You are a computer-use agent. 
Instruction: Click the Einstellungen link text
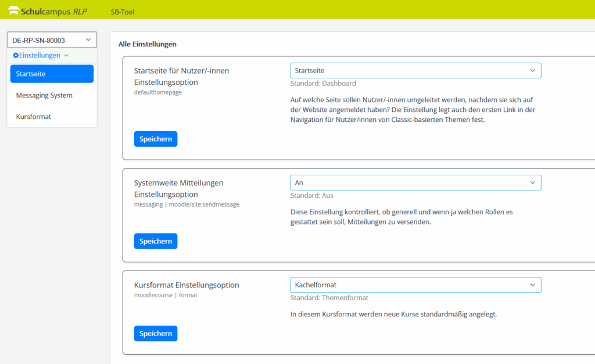(x=40, y=56)
